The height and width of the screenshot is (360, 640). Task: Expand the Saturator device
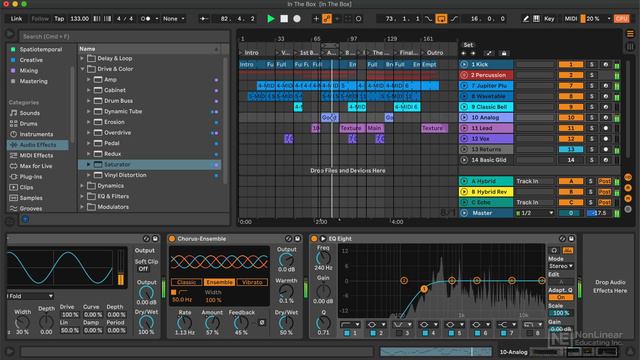[x=89, y=164]
